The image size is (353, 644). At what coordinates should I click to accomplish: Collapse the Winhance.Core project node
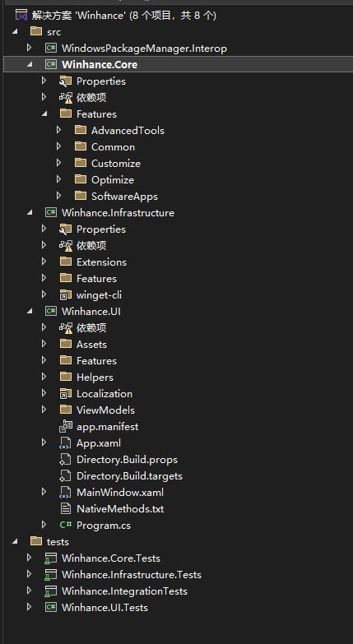[x=30, y=65]
